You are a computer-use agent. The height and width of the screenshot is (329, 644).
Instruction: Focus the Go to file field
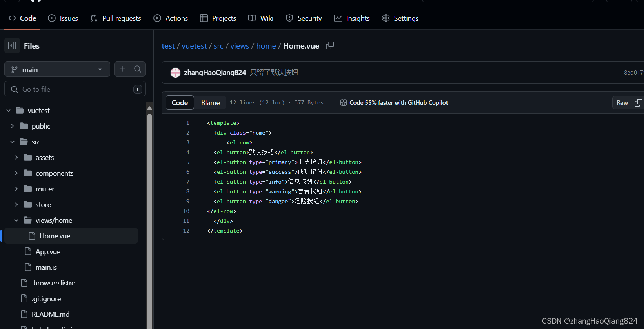pyautogui.click(x=75, y=89)
